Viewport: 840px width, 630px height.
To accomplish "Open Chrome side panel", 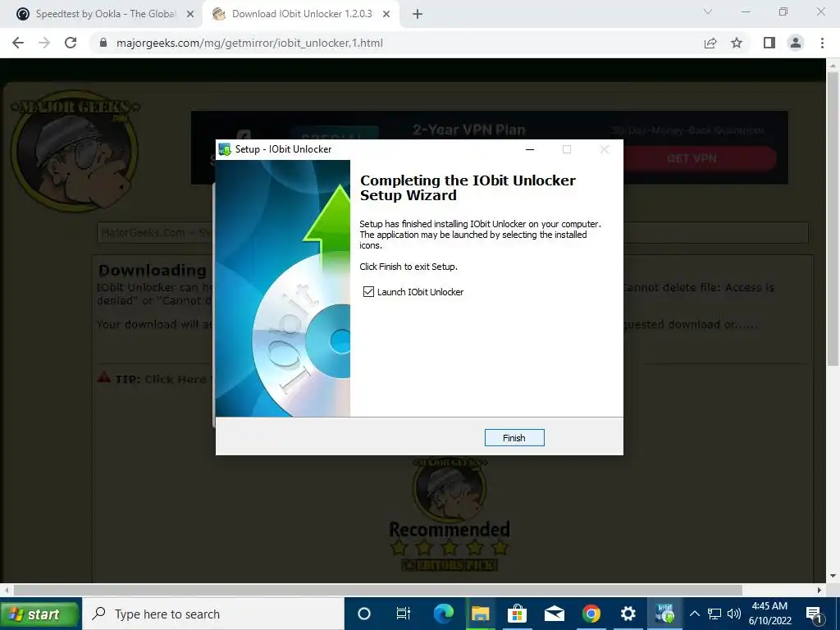I will (769, 43).
